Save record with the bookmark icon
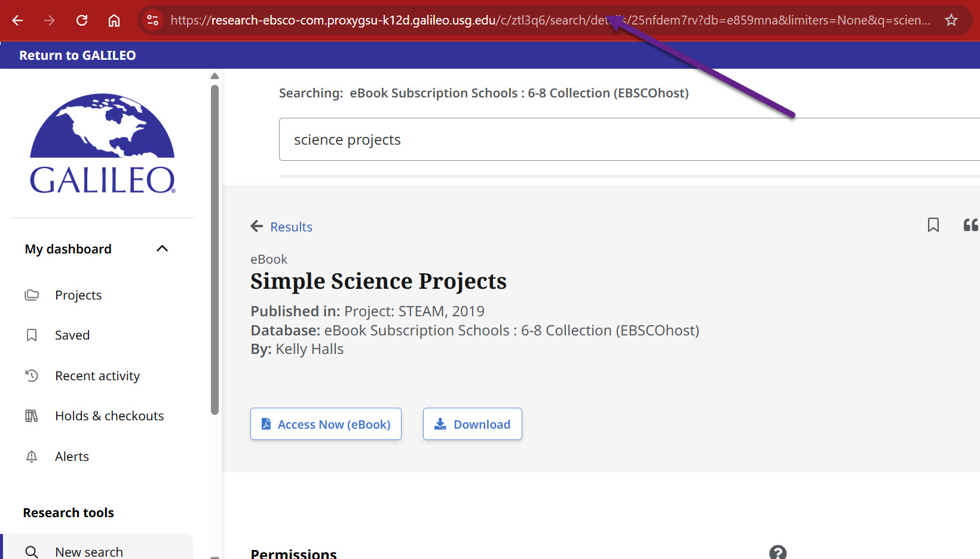 click(933, 225)
